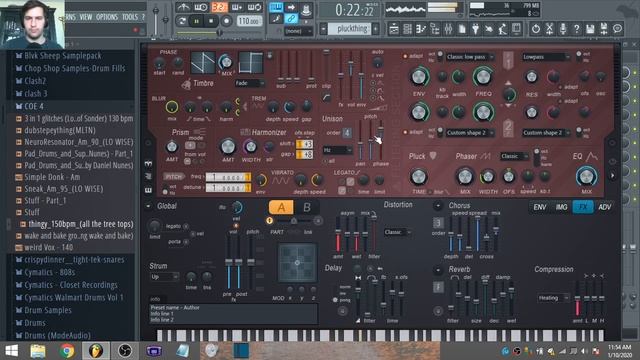Switch to the ENV tab
This screenshot has width=640, height=360.
[x=540, y=207]
